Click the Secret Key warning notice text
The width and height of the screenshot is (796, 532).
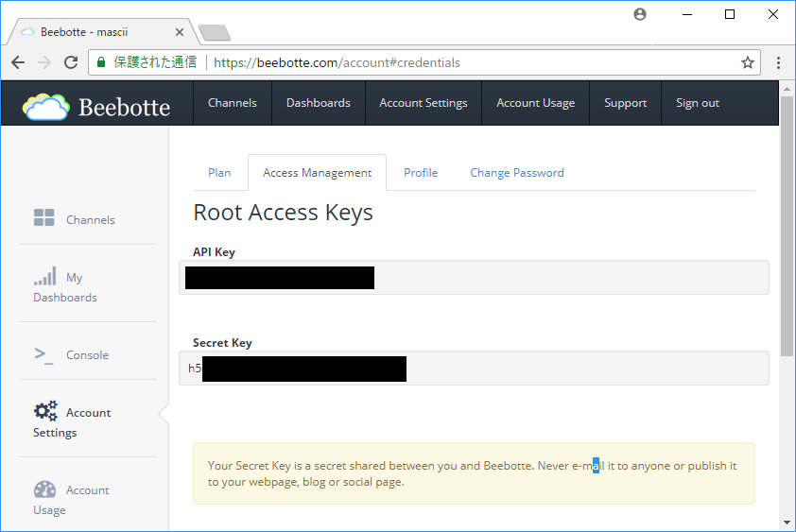coord(472,473)
